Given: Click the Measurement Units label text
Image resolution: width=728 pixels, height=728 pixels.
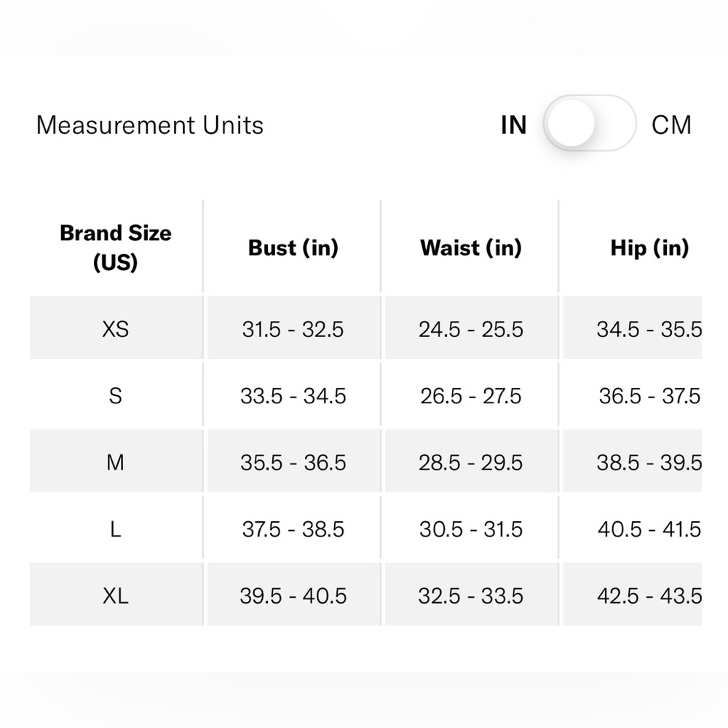Looking at the screenshot, I should (150, 125).
